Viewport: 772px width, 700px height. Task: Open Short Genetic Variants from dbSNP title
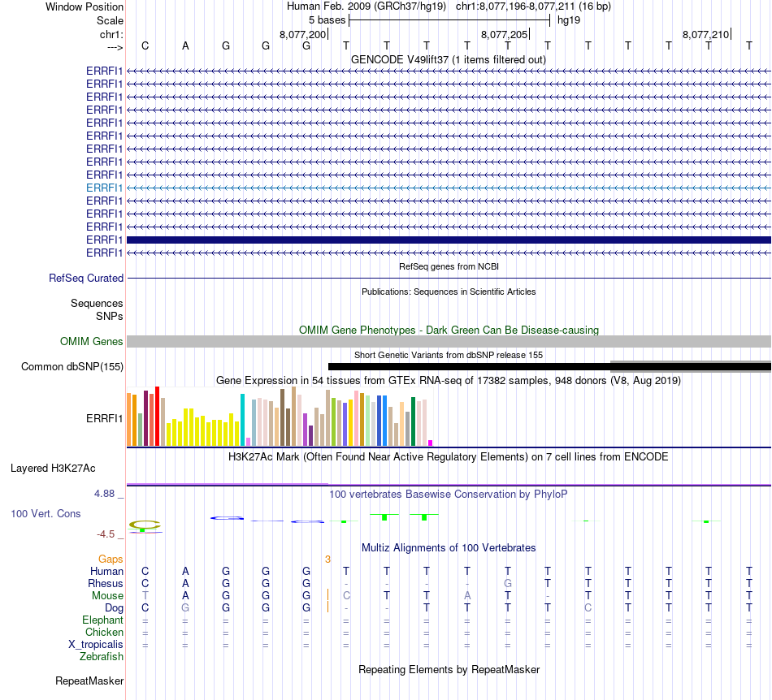tap(449, 355)
